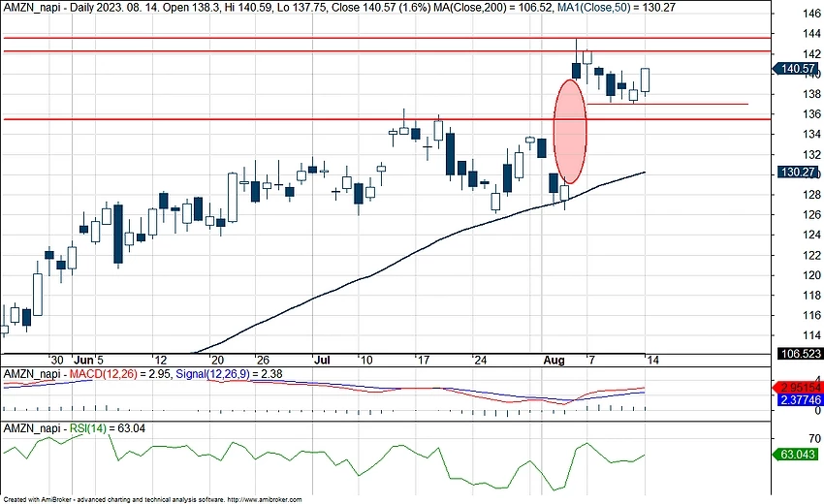Click the '24 date label
The height and width of the screenshot is (504, 824).
479,360
